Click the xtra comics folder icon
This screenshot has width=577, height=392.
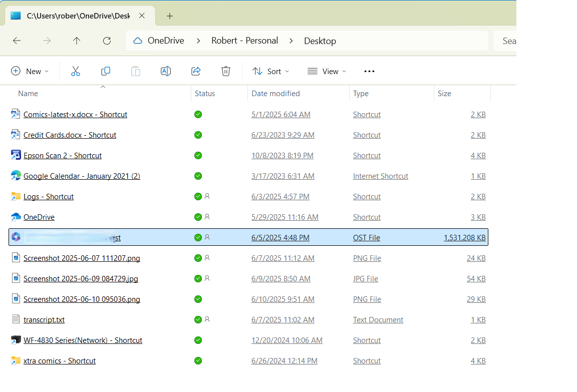point(16,361)
